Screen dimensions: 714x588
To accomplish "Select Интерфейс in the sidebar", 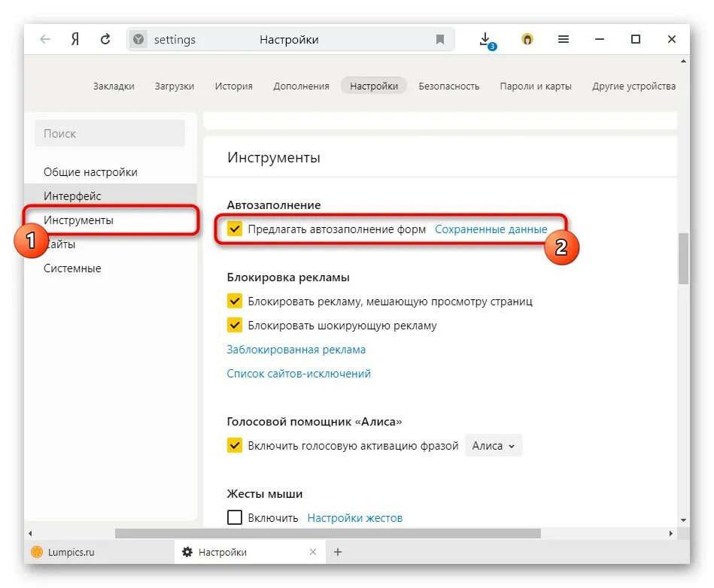I will tap(111, 196).
